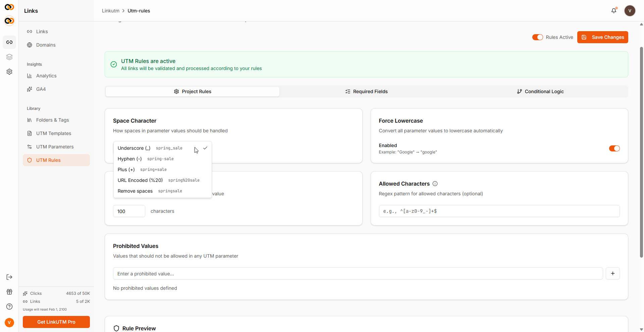Focus the allowed characters regex field
644x332 pixels.
(x=499, y=211)
